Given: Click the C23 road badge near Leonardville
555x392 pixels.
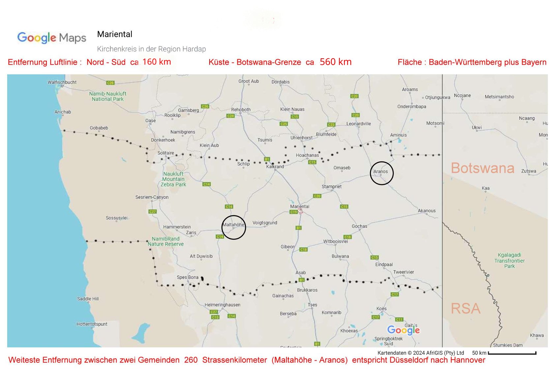Looking at the screenshot, I should coord(331,125).
